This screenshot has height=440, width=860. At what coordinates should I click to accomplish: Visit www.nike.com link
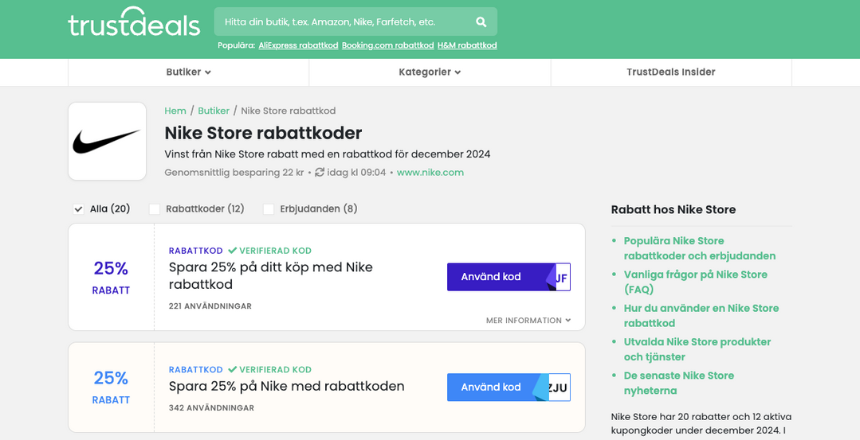[430, 172]
